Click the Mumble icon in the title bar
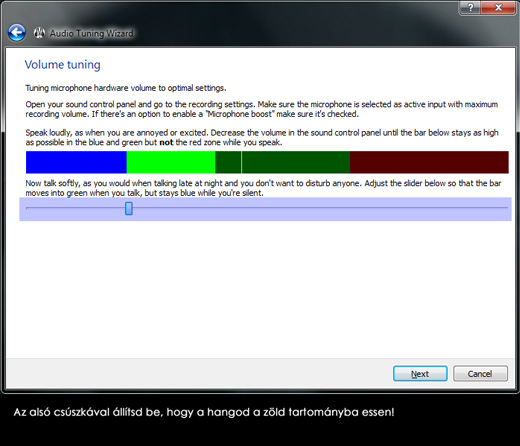Viewport: 520px width, 446px height. (x=39, y=33)
